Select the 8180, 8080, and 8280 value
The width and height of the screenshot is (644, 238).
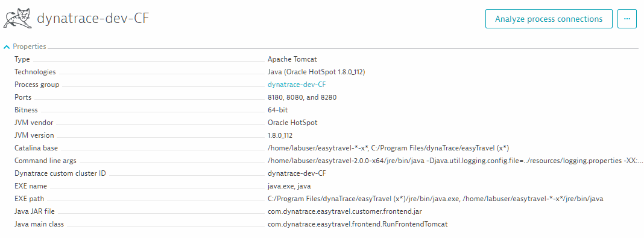pos(302,97)
